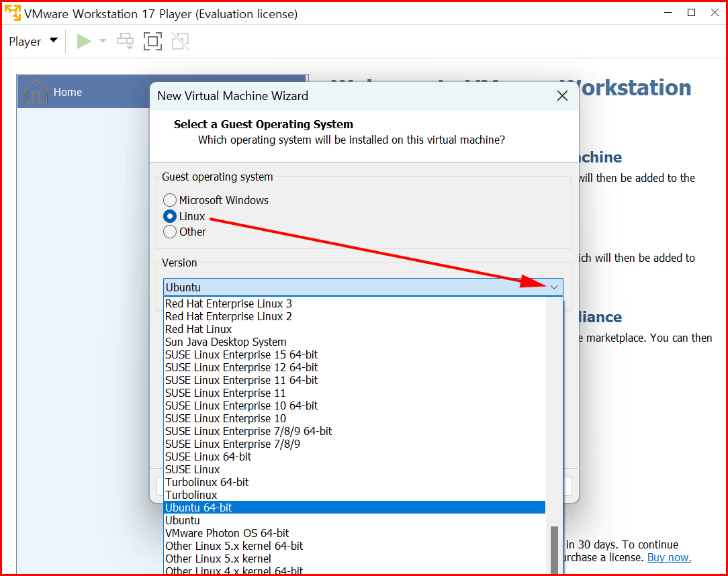Image resolution: width=728 pixels, height=576 pixels.
Task: Choose Red Hat Enterprise Linux 2
Action: [x=355, y=317]
